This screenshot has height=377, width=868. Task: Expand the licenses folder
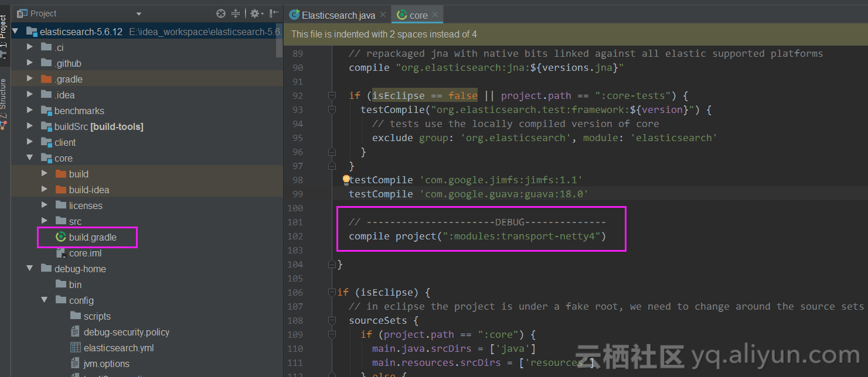tap(45, 205)
